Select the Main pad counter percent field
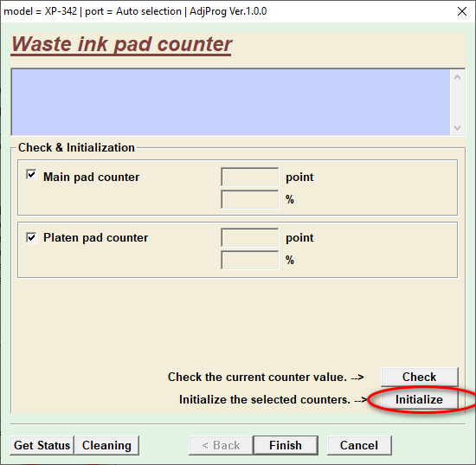Screen dimensions: 476x465 tap(249, 199)
